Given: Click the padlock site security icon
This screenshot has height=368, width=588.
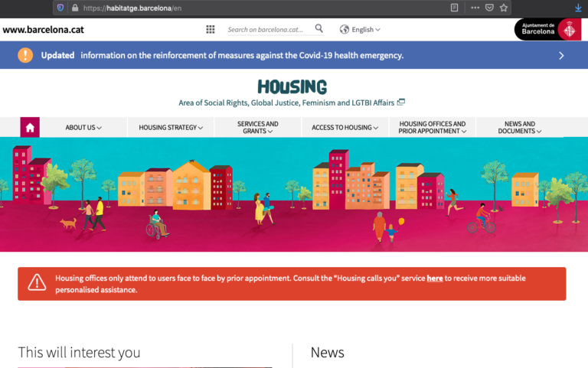Looking at the screenshot, I should (75, 8).
